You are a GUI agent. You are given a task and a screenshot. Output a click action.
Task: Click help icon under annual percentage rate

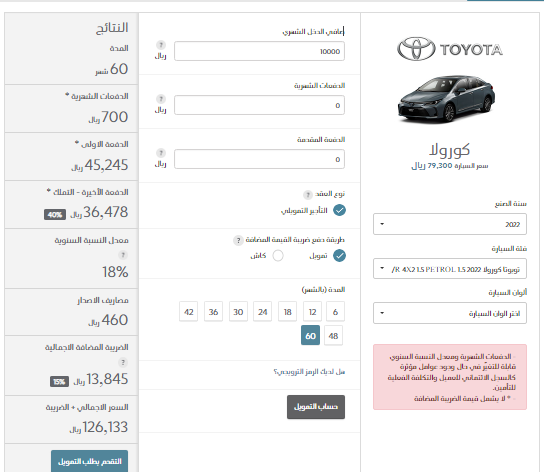coord(123,255)
